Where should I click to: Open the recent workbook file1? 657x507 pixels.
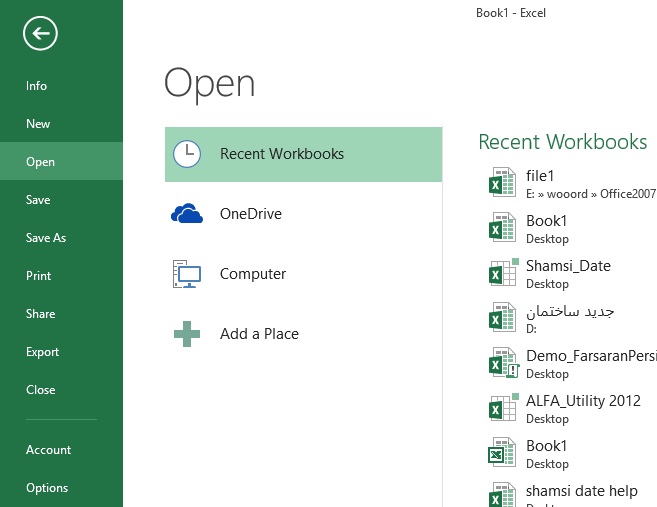540,176
